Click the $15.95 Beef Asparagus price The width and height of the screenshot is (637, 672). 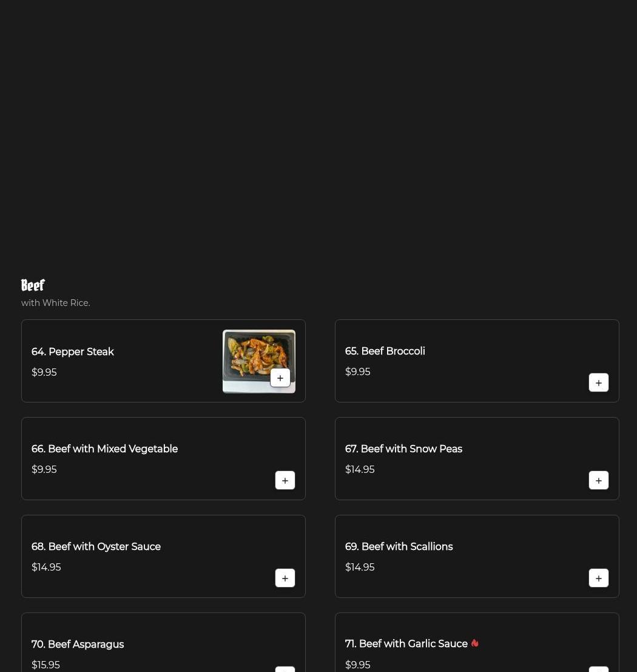click(x=45, y=664)
